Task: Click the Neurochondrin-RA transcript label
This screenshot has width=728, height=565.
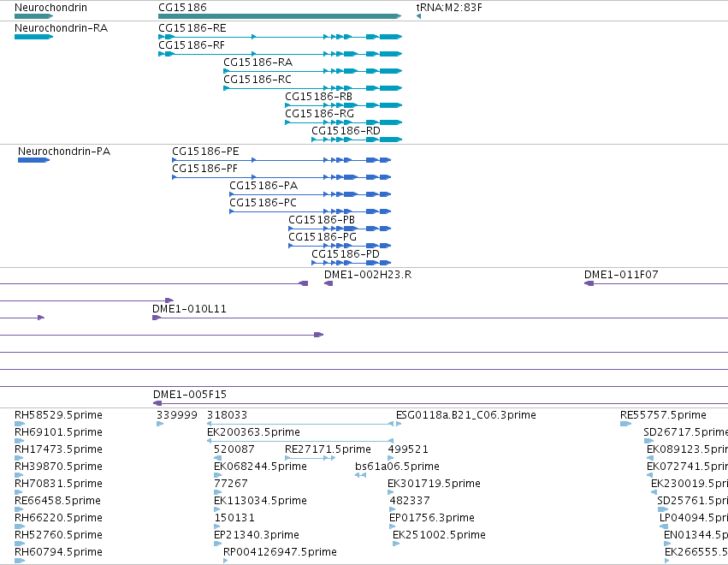Action: click(x=61, y=28)
